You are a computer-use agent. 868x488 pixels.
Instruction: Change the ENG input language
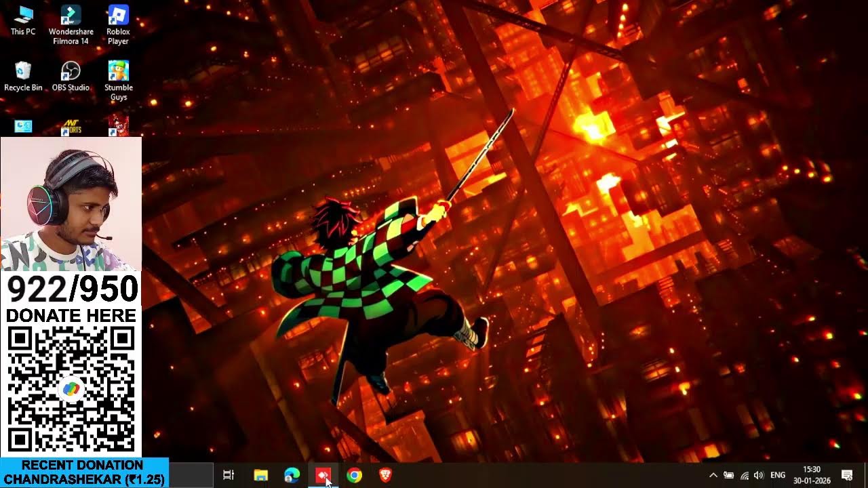click(x=778, y=475)
